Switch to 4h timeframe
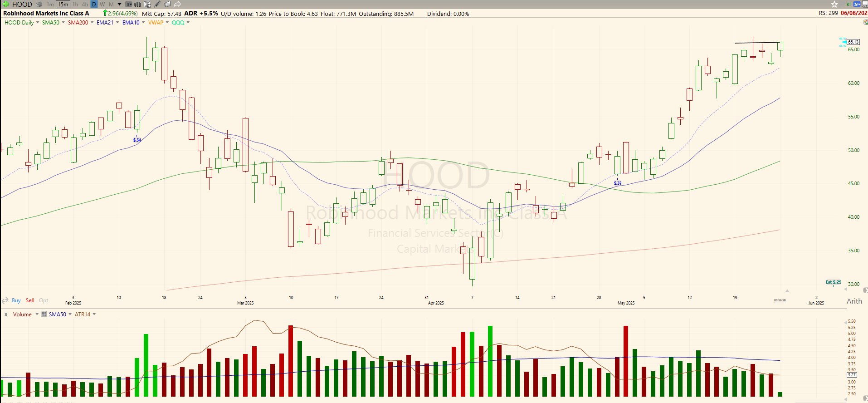This screenshot has height=403, width=868. coord(85,4)
